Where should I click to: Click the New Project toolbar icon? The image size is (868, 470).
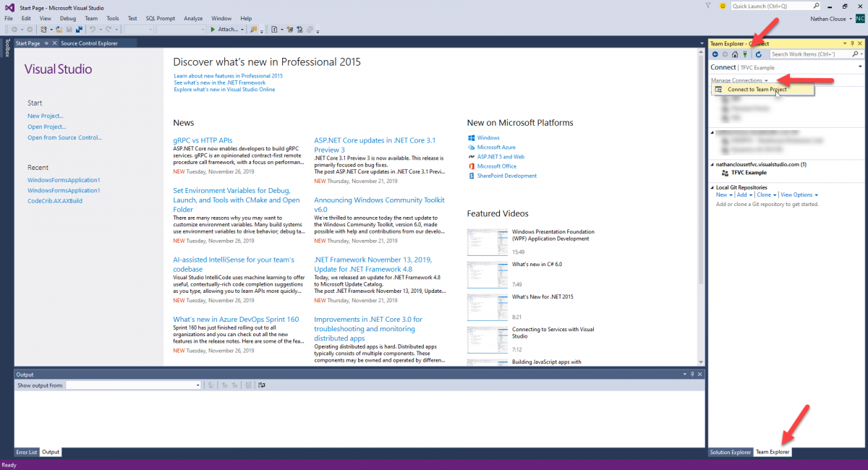click(44, 30)
